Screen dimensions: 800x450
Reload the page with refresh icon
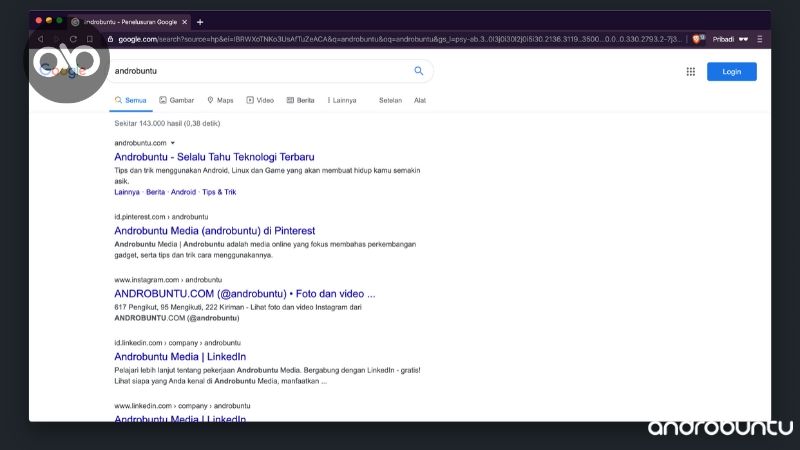73,39
